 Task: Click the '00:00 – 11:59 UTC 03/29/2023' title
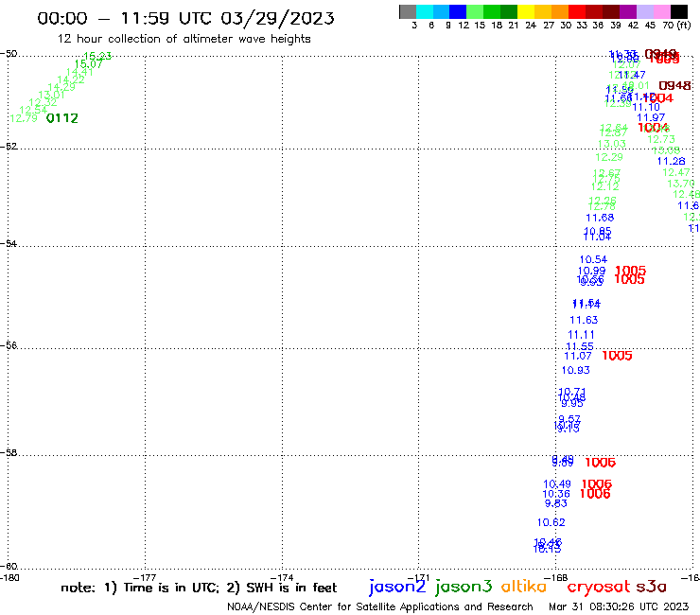point(185,18)
